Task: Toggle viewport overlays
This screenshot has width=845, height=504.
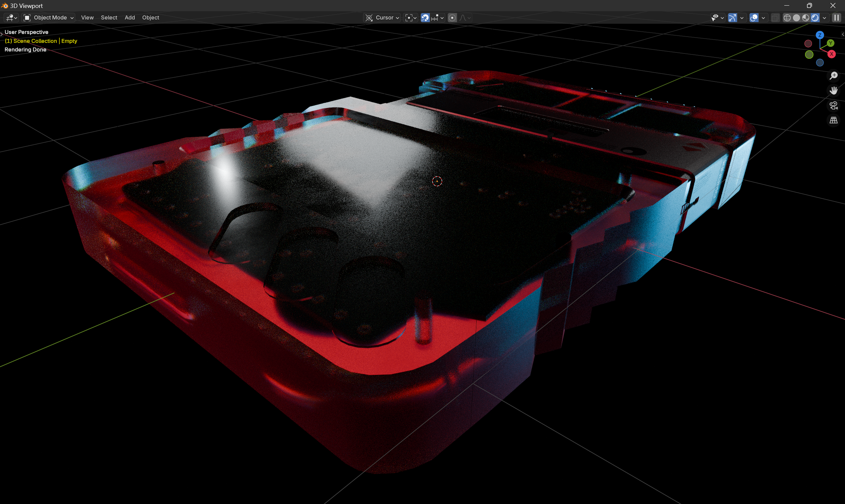Action: click(x=754, y=18)
